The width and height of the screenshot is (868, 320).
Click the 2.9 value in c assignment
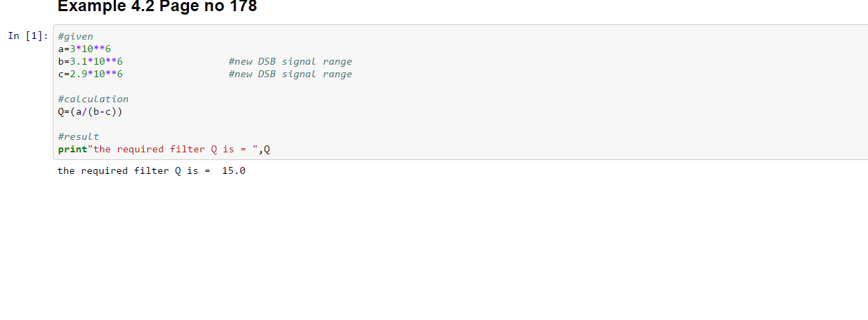79,74
